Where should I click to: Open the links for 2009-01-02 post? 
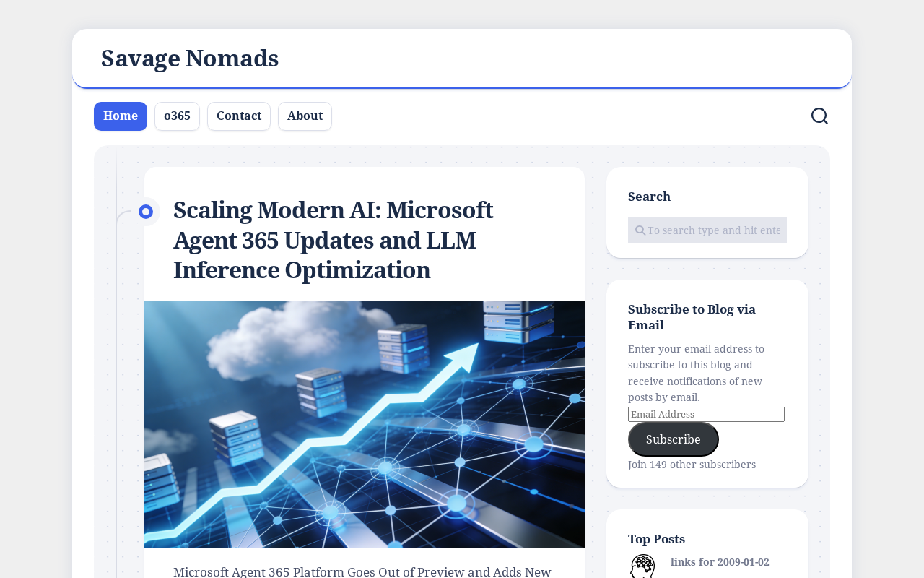coord(720,562)
